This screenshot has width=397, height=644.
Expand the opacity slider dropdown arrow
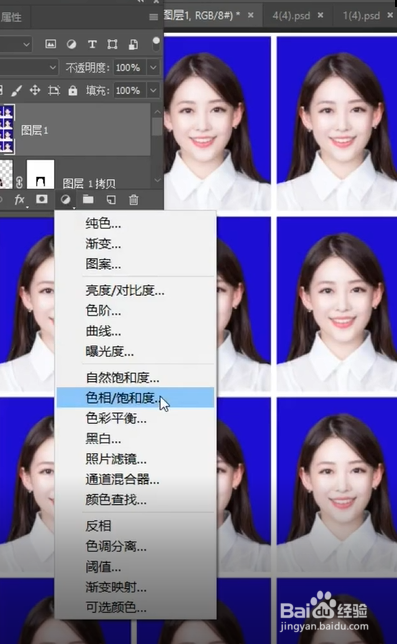coord(153,67)
